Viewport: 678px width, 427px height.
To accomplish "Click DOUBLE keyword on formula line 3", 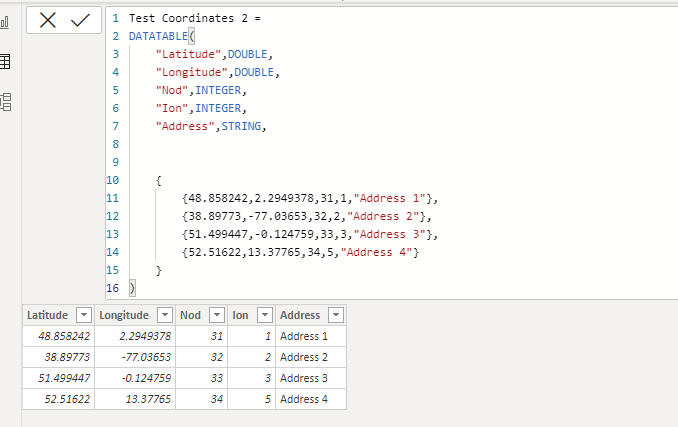I will click(x=248, y=54).
